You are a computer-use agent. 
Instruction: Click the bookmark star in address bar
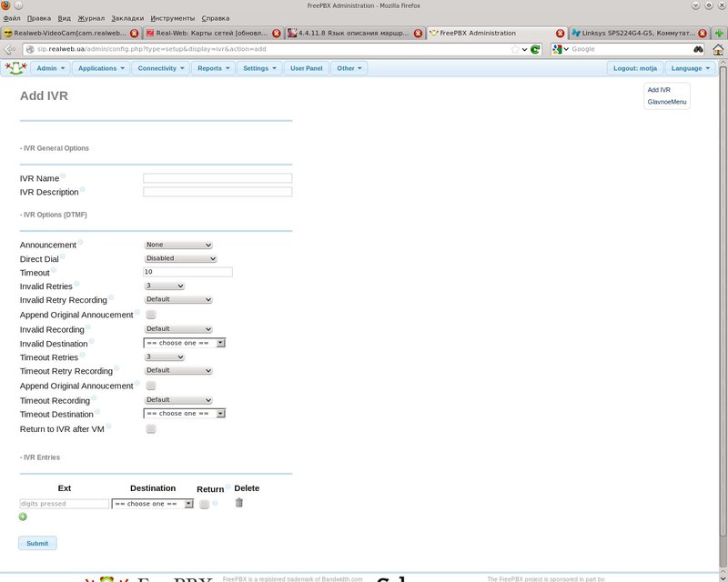point(515,49)
